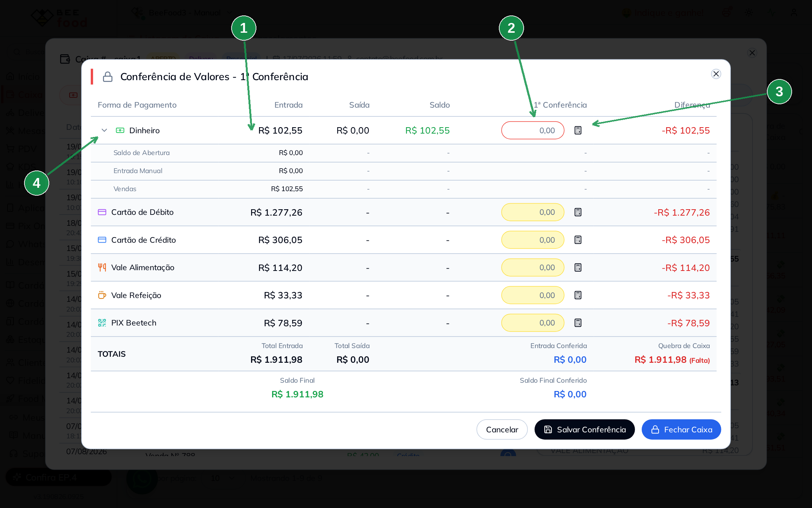This screenshot has width=812, height=508.
Task: Click the Saldo de Abertura row label
Action: [x=141, y=153]
